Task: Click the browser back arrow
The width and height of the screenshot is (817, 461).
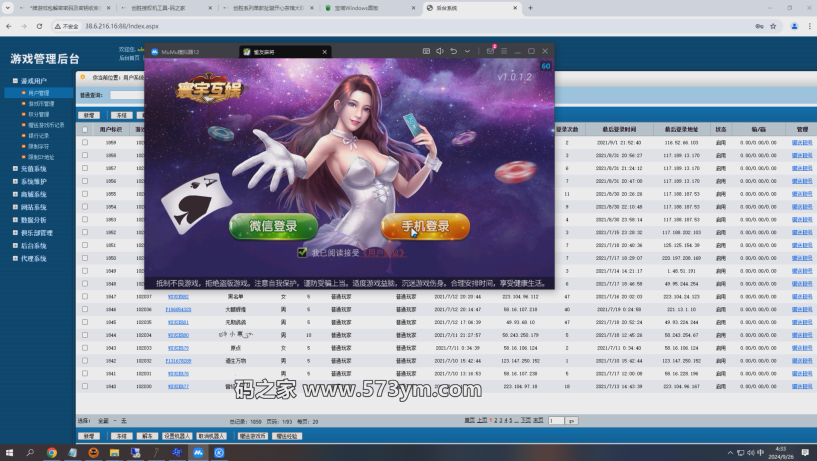Action: 9,26
